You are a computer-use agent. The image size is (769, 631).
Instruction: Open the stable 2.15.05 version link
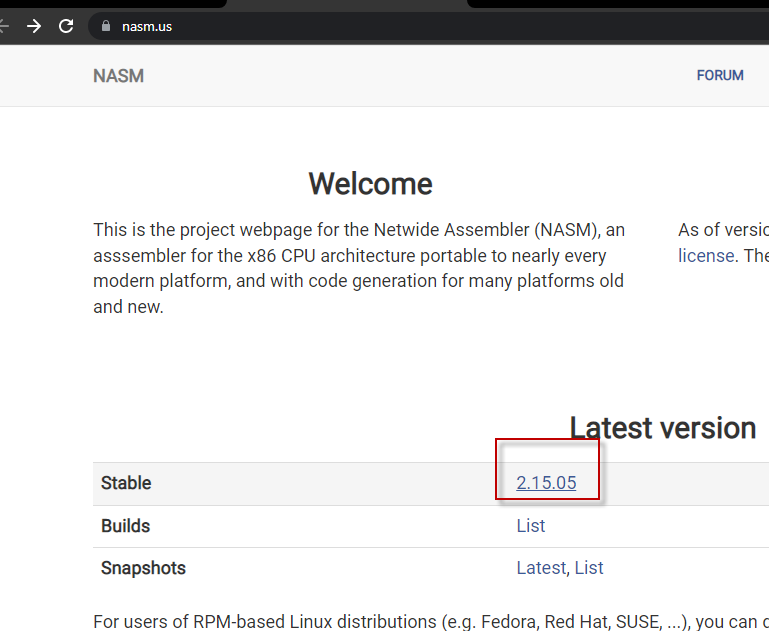coord(546,483)
